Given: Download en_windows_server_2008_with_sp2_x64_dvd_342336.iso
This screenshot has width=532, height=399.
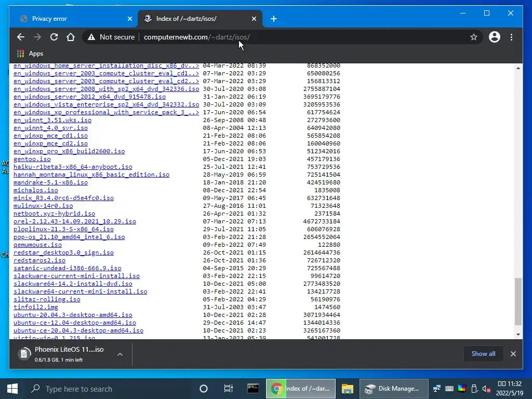Looking at the screenshot, I should pos(106,89).
